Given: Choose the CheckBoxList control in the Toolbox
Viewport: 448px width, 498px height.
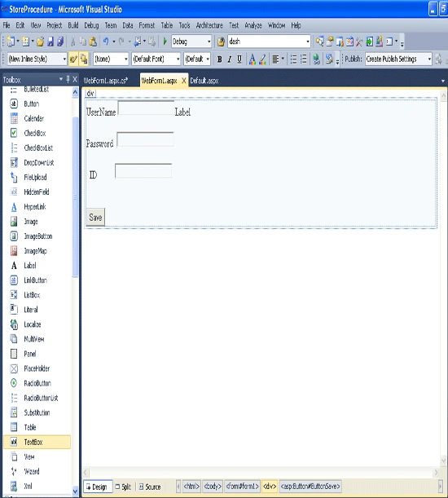Looking at the screenshot, I should 37,148.
